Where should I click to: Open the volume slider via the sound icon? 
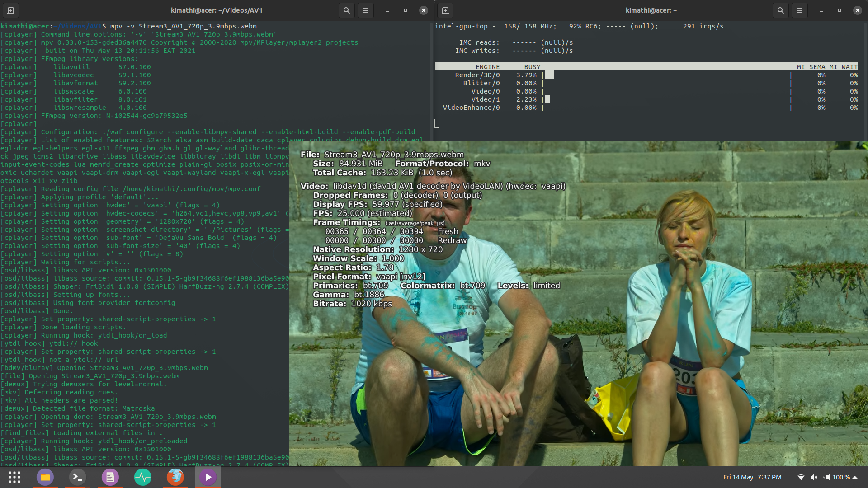(813, 477)
